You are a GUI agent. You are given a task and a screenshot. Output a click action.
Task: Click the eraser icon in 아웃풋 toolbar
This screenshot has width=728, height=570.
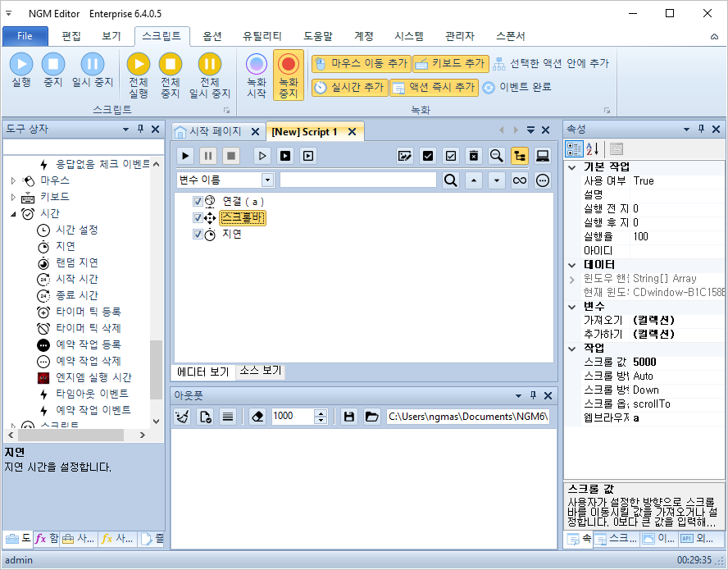coord(257,417)
